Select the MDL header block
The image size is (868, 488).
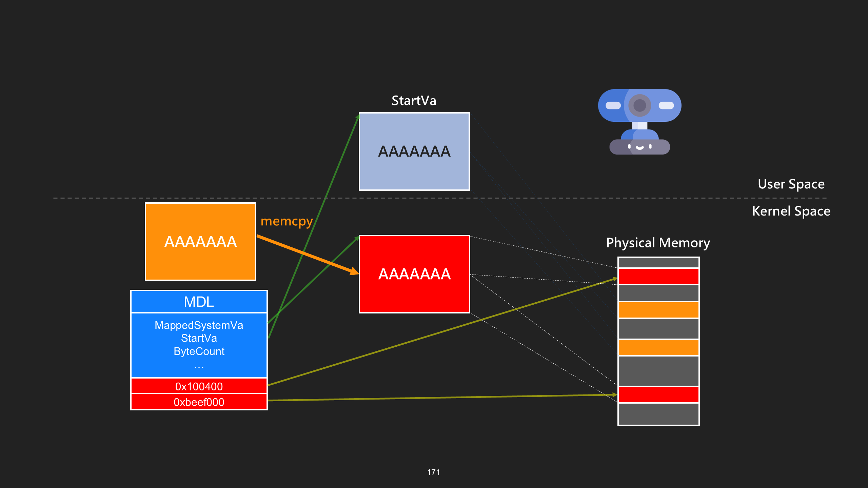tap(199, 302)
